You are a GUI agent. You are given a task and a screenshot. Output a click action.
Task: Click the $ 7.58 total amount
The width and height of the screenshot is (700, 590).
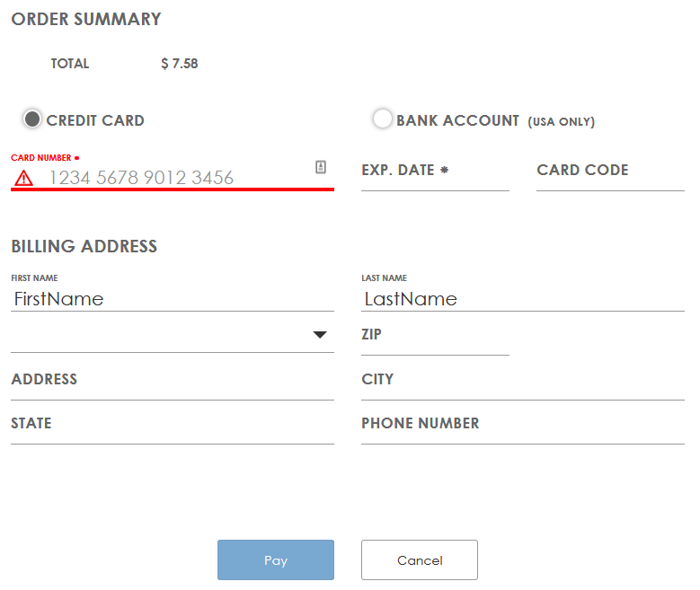180,64
